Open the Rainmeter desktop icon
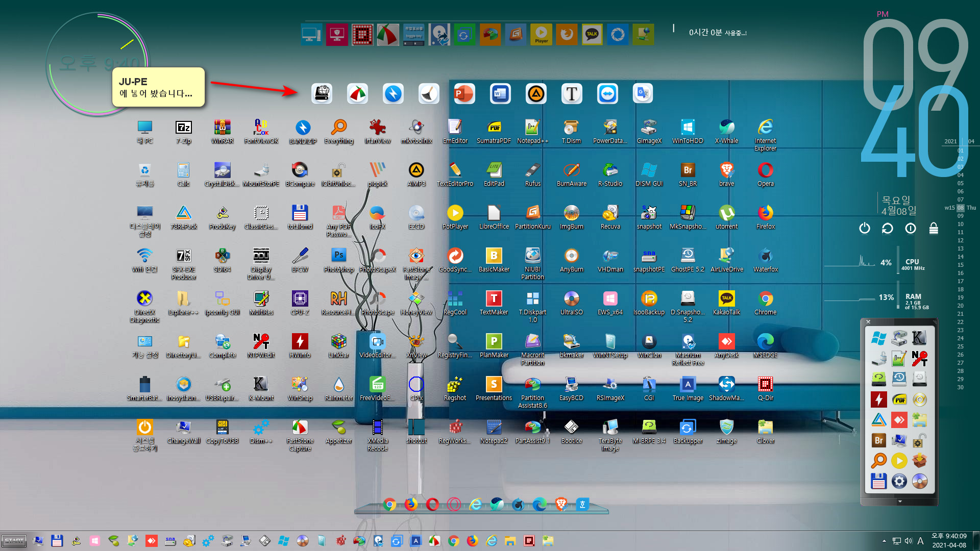Image resolution: width=980 pixels, height=551 pixels. [x=339, y=389]
